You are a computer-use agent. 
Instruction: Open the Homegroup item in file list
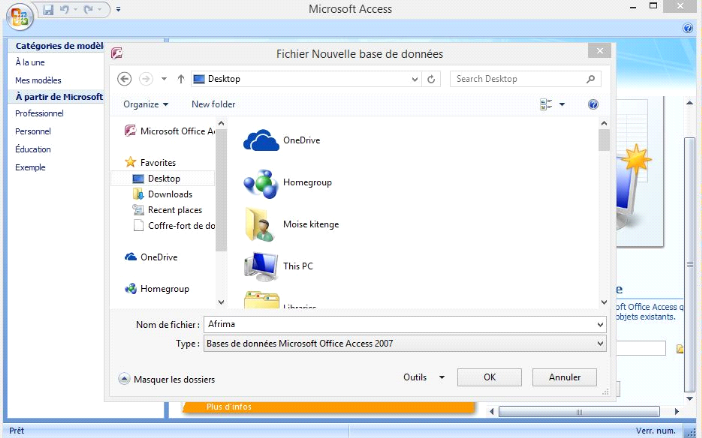point(306,182)
